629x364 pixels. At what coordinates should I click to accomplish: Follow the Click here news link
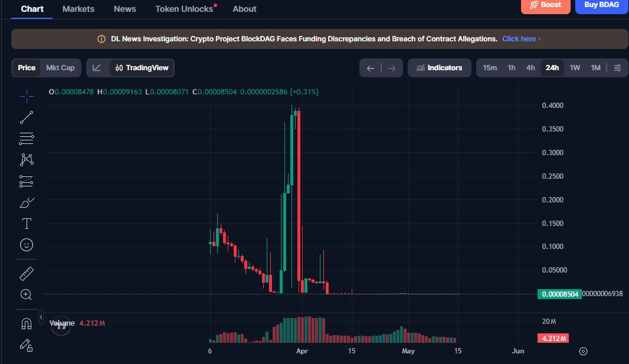click(521, 39)
